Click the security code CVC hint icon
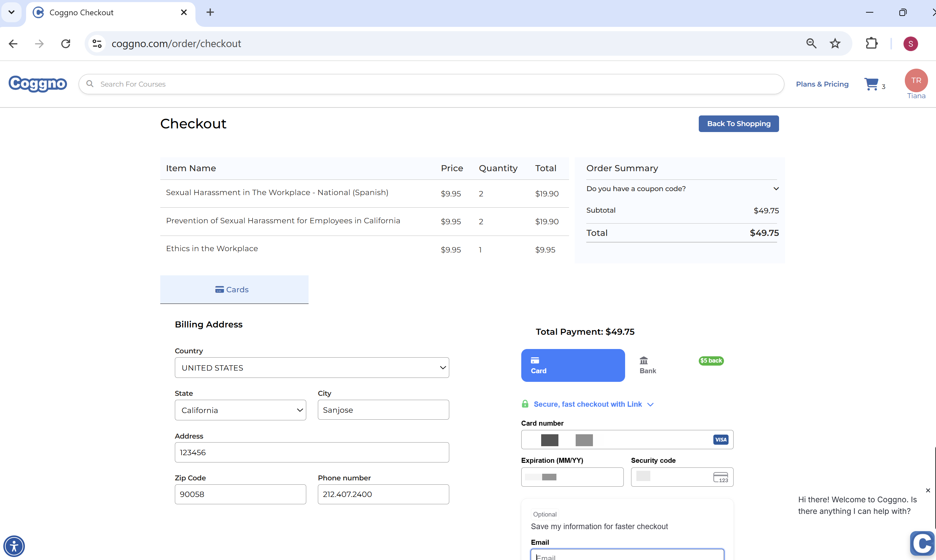 coord(720,477)
